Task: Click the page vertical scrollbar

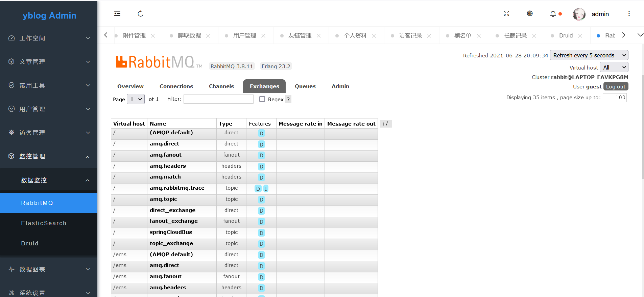Action: [643, 127]
